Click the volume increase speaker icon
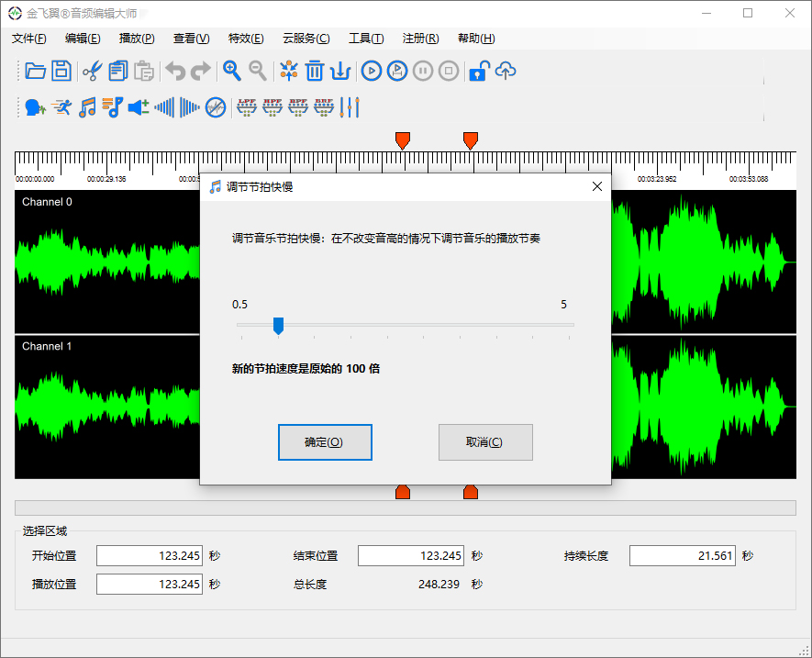The image size is (812, 658). tap(139, 107)
